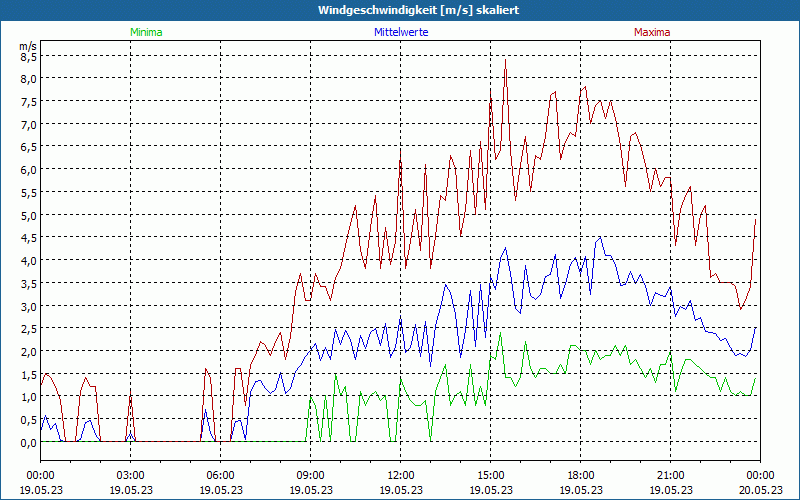Viewport: 800px width, 500px height.
Task: Click the 6,5 y-axis value
Action: coord(29,147)
